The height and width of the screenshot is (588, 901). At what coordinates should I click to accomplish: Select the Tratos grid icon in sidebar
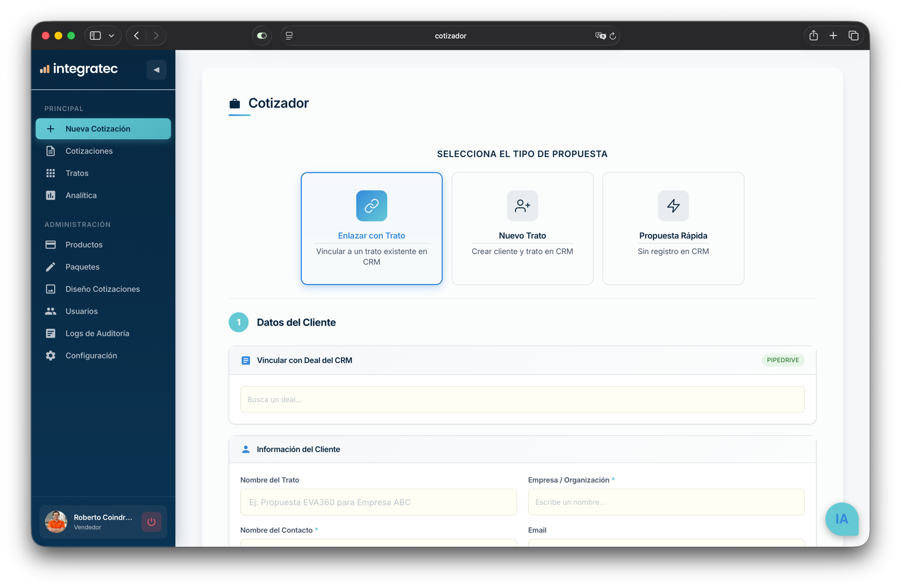tap(51, 173)
